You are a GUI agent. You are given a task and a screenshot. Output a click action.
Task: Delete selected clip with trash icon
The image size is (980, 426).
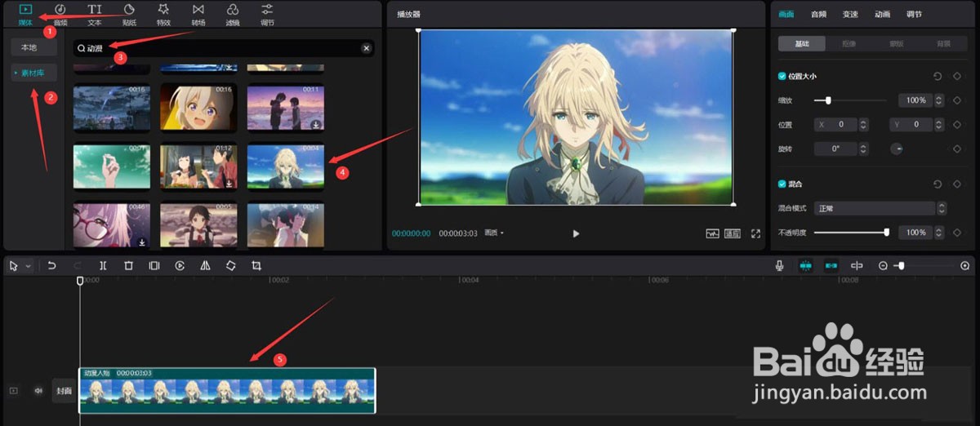128,266
